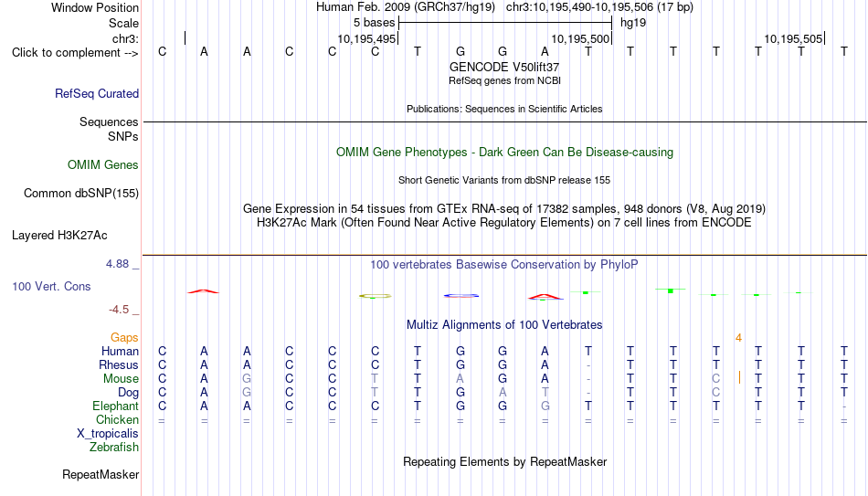Click H3K27Ac Mark track title

coord(504,223)
